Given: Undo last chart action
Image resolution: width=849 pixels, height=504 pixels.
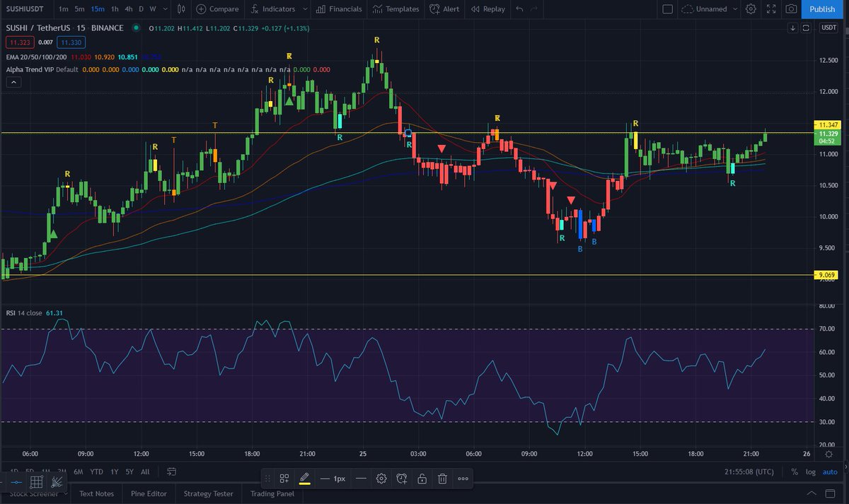Looking at the screenshot, I should [520, 9].
